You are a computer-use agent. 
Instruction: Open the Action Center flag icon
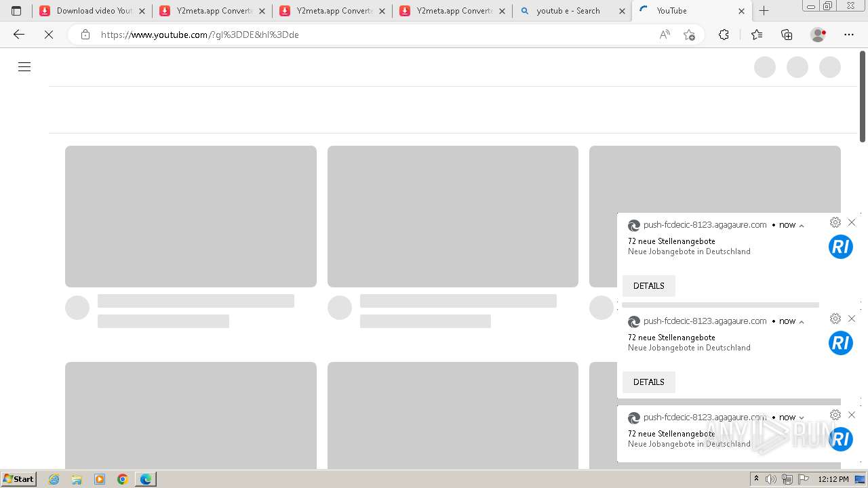[x=804, y=479]
